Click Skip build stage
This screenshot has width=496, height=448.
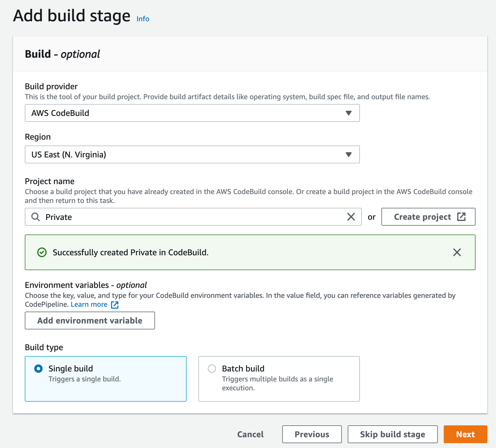click(392, 434)
